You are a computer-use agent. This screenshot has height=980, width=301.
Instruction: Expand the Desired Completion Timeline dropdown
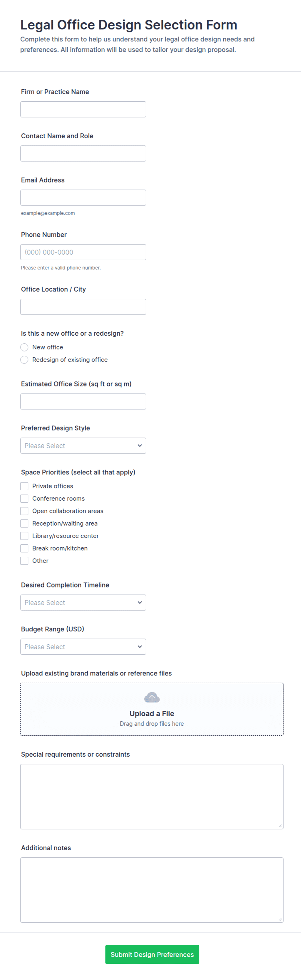pos(83,603)
